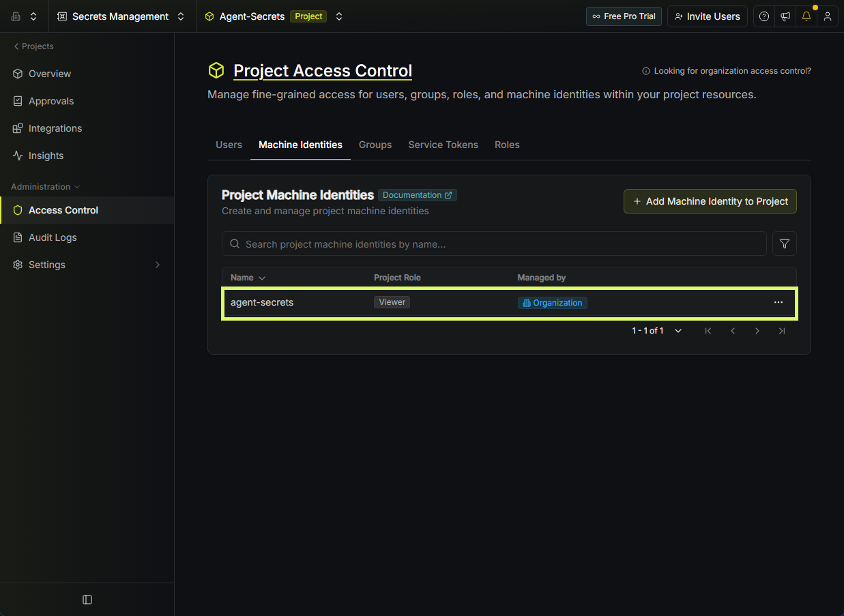Sort by the Name column header

[248, 278]
